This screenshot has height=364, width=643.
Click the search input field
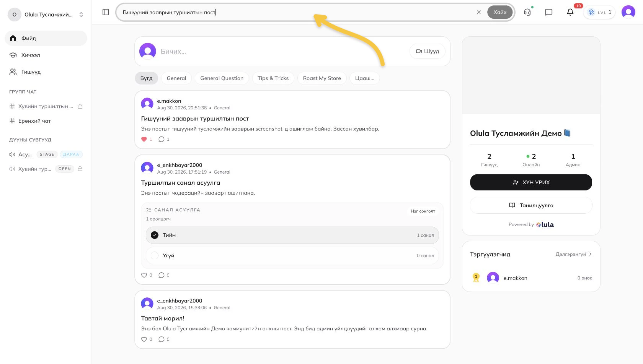pos(297,12)
